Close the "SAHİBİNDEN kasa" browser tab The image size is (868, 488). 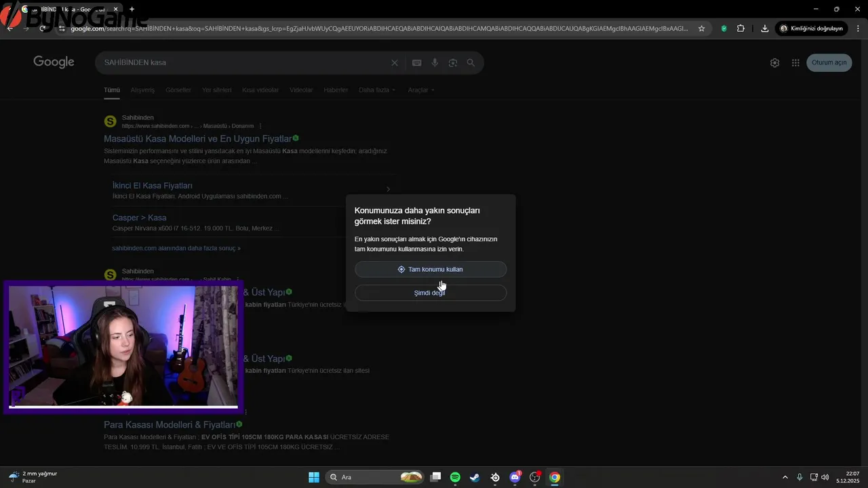117,9
